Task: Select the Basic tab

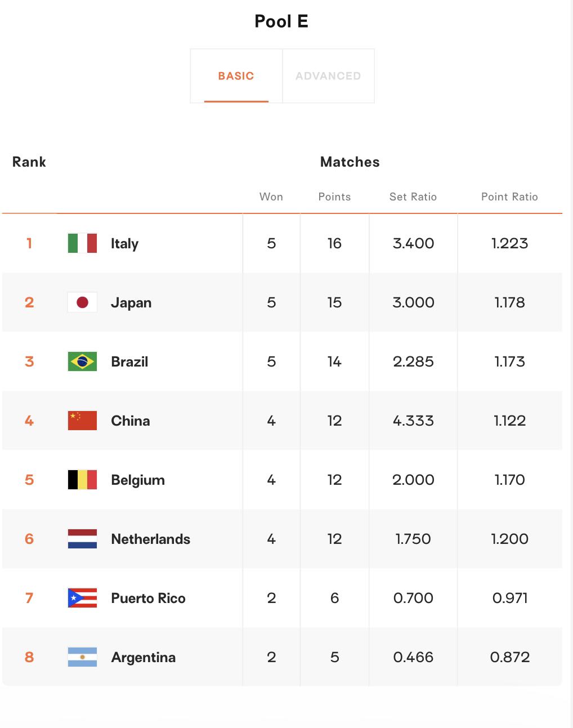Action: [236, 76]
